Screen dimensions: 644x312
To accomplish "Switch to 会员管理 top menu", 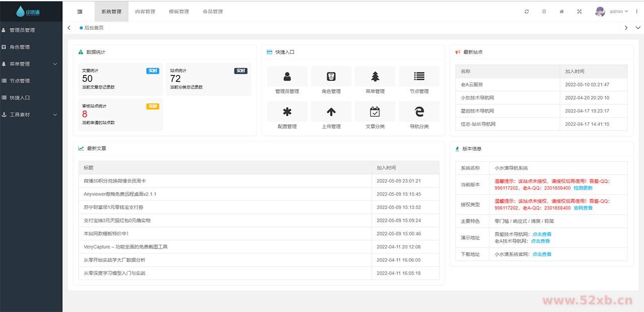I will tap(212, 12).
